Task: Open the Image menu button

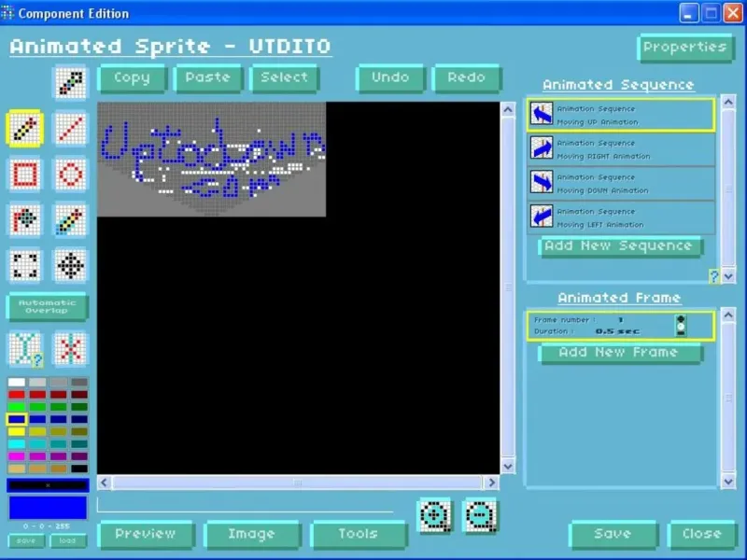Action: click(252, 534)
